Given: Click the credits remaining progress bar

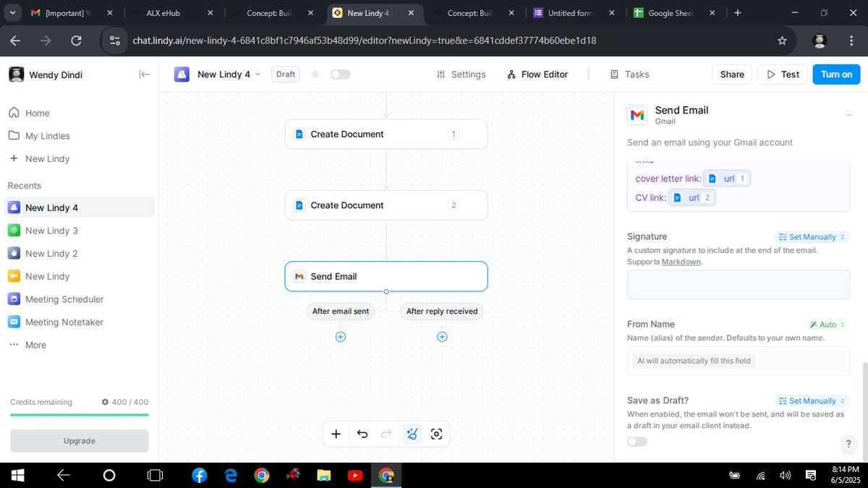Looking at the screenshot, I should (x=80, y=415).
